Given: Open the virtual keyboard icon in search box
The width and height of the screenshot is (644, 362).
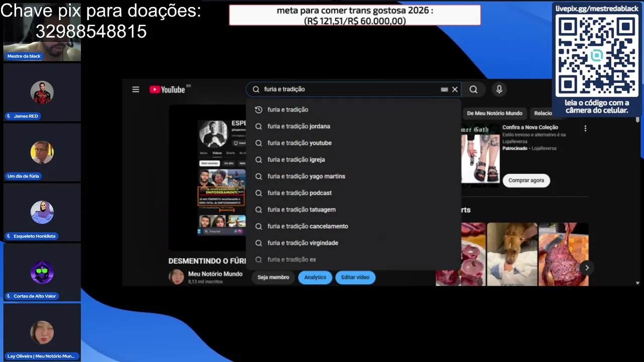Looking at the screenshot, I should click(444, 89).
